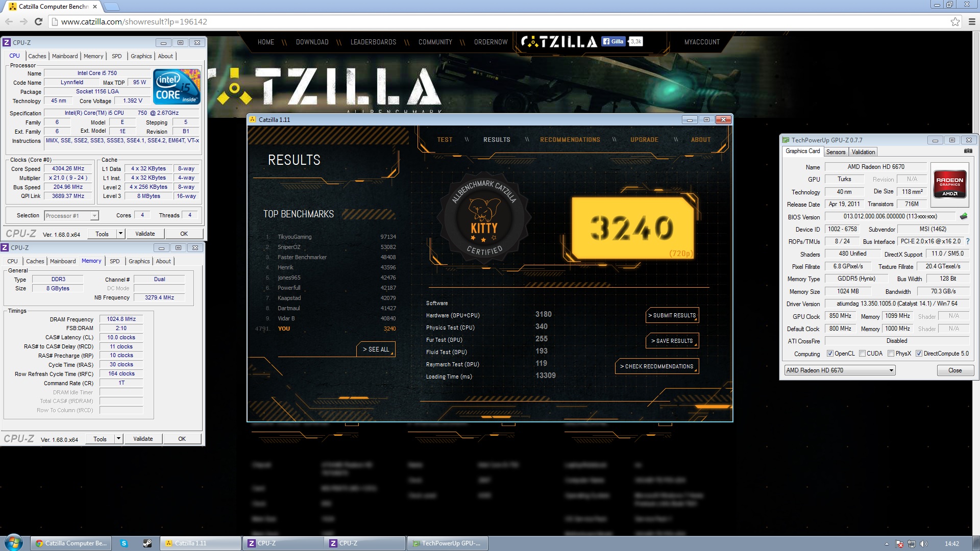Click the Intel Core i5 logo
Image resolution: width=980 pixels, height=551 pixels.
click(x=177, y=87)
